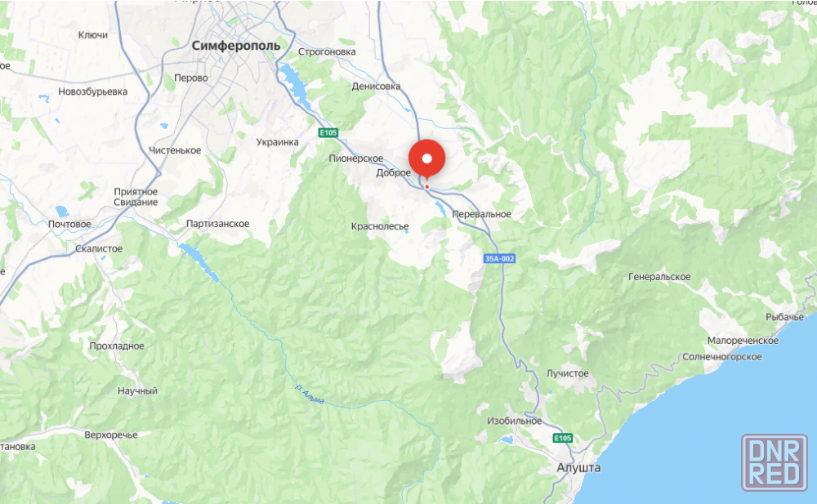Click the Рыбачье coastal label
Screen dimensions: 817x504
click(784, 317)
